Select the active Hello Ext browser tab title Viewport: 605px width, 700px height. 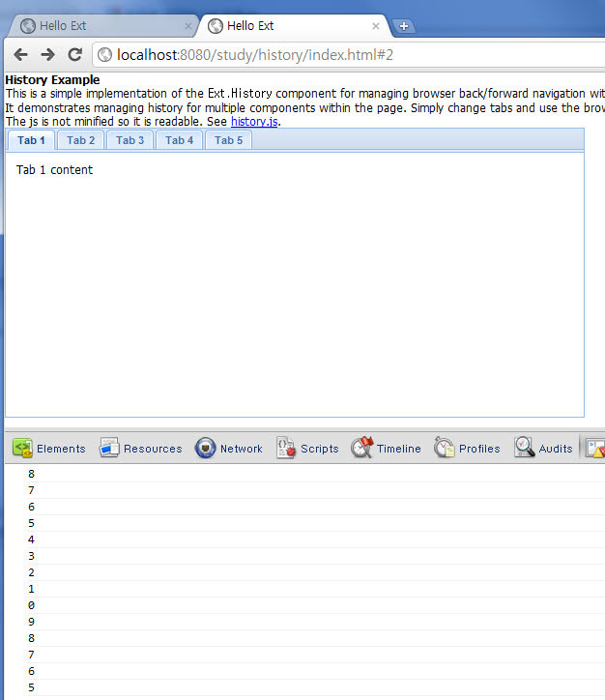[x=250, y=26]
